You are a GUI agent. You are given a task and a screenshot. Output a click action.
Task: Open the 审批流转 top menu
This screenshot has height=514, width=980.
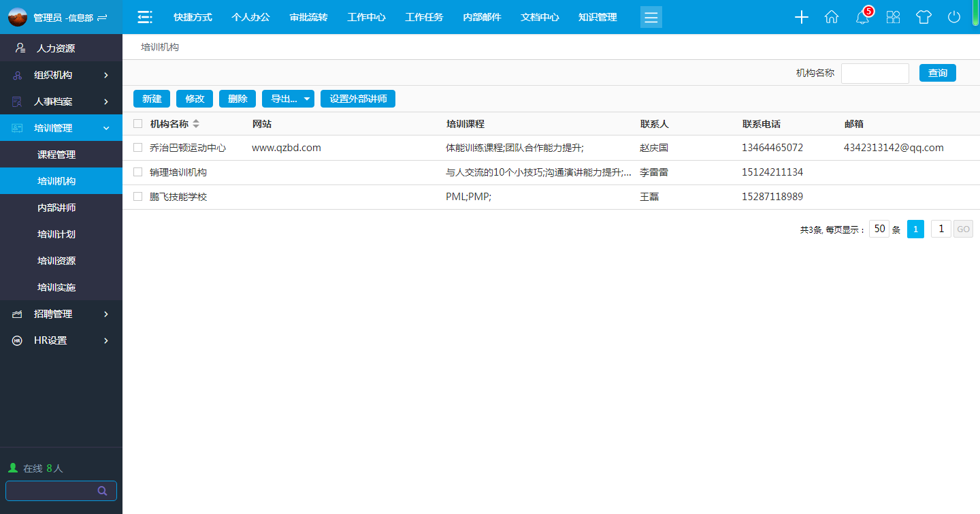click(x=308, y=17)
